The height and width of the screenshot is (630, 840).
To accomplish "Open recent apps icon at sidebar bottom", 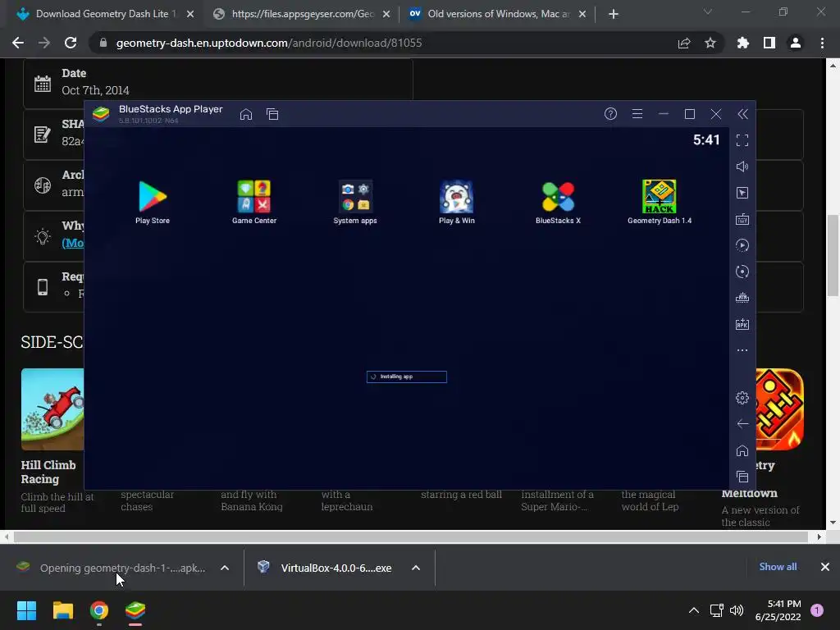I will 742,477.
